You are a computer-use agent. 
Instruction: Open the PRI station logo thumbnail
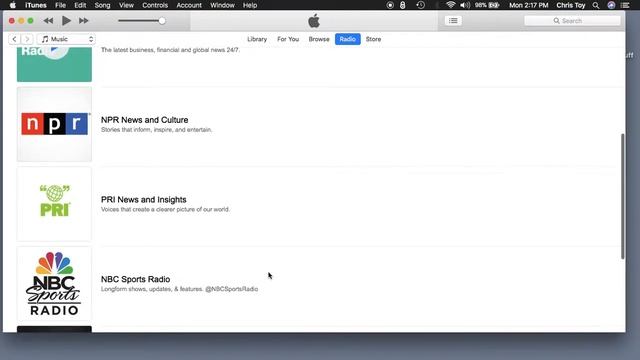coord(54,204)
